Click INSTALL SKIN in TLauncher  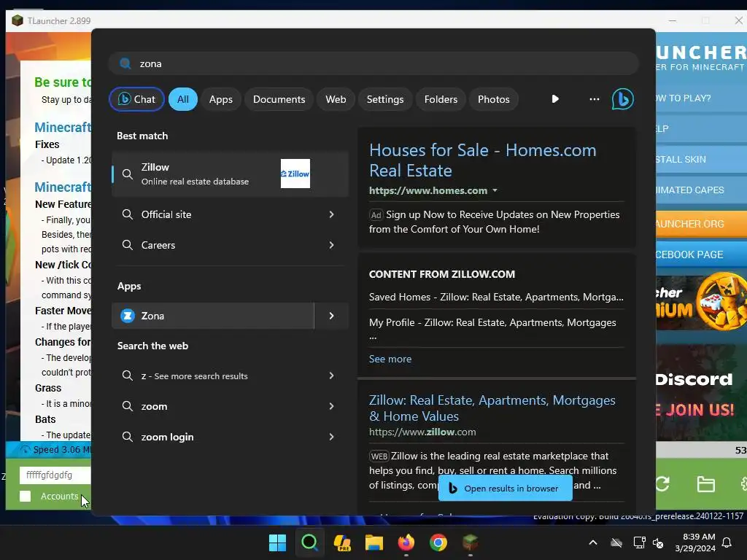pos(701,160)
